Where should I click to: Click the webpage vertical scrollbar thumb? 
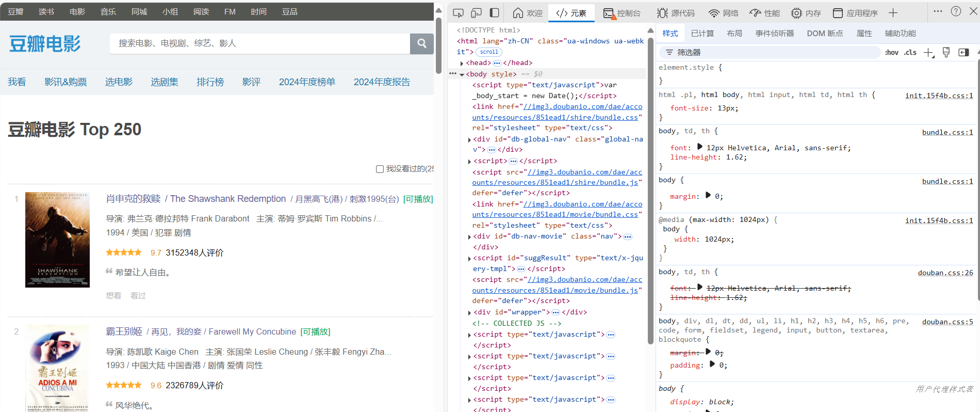coord(438,45)
